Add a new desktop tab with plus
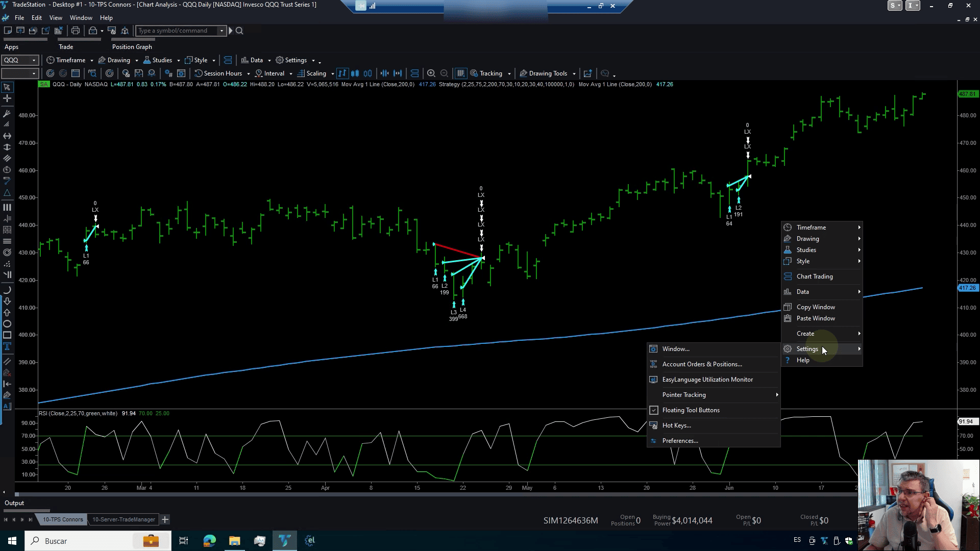 pos(165,519)
